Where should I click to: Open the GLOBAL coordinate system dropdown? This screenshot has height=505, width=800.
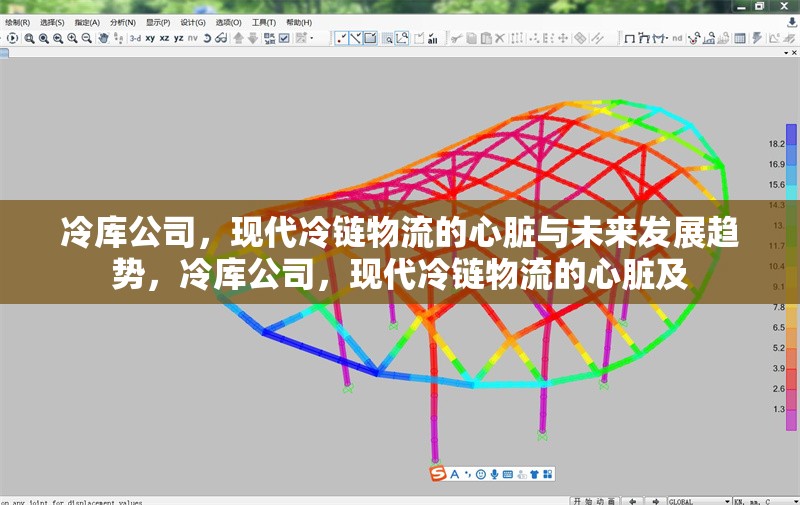tap(699, 501)
